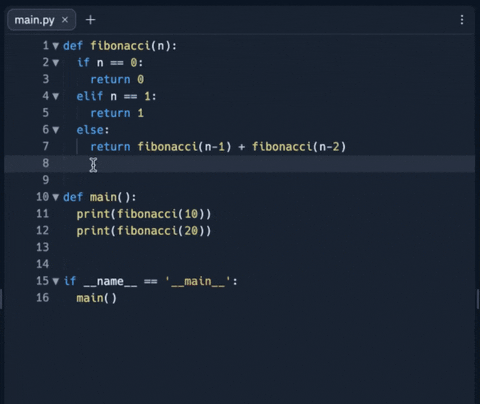Collapse the 'if n == 0' fold arrow
Viewport: 480px width, 404px height.
tap(56, 62)
